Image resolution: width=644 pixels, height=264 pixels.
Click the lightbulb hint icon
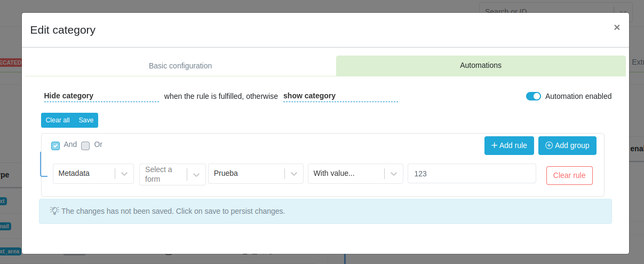[x=54, y=211]
